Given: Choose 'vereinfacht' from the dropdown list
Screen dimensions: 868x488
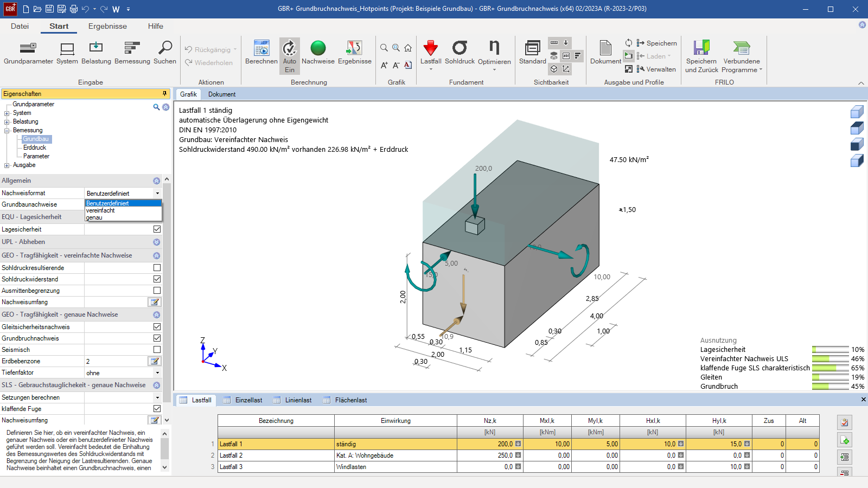Looking at the screenshot, I should (x=123, y=210).
